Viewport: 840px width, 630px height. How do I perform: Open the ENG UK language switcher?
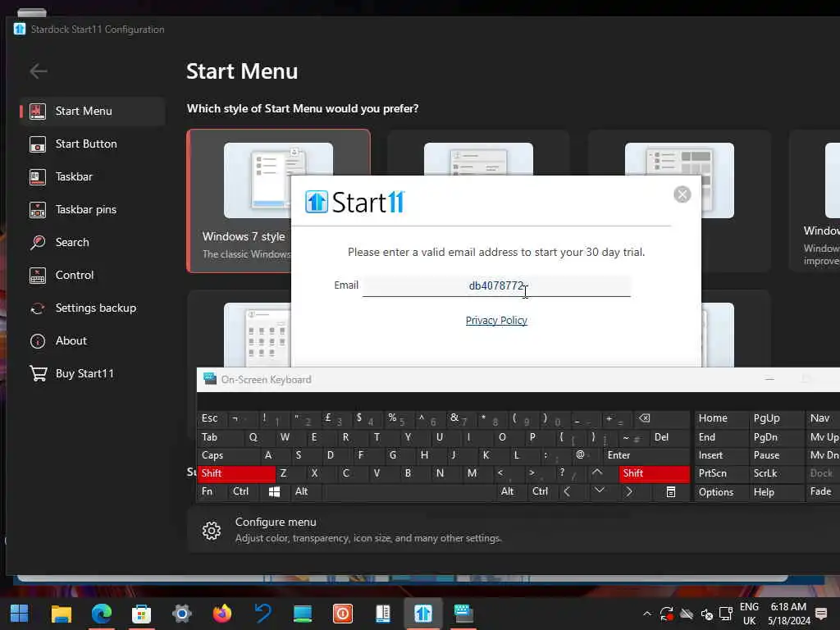[x=749, y=614]
